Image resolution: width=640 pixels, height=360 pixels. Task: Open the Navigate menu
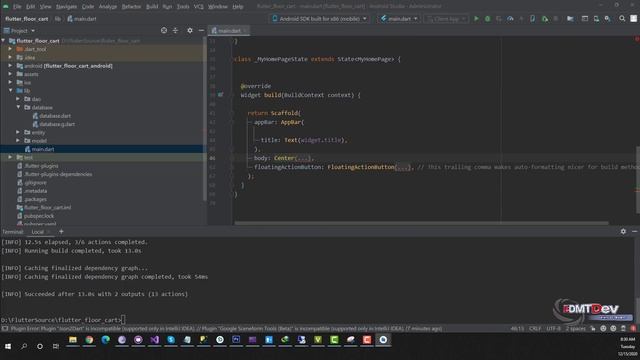(x=67, y=7)
